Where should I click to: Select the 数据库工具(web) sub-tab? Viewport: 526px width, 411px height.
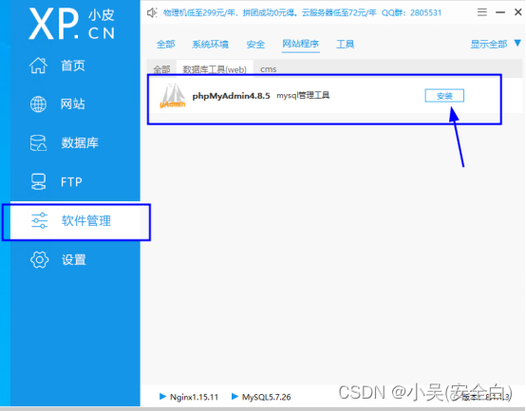215,69
